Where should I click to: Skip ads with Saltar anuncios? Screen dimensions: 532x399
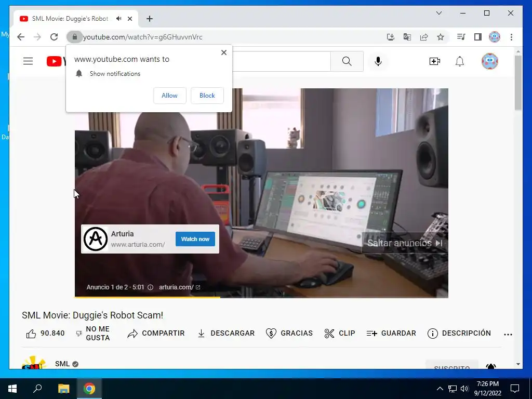pyautogui.click(x=405, y=243)
